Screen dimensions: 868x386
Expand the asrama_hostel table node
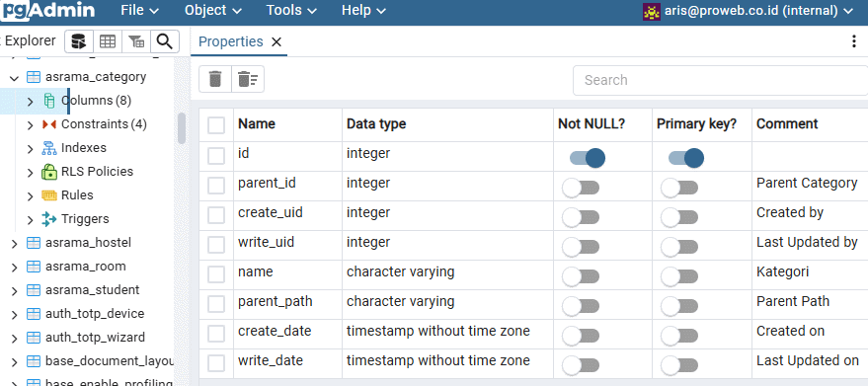[x=15, y=244]
